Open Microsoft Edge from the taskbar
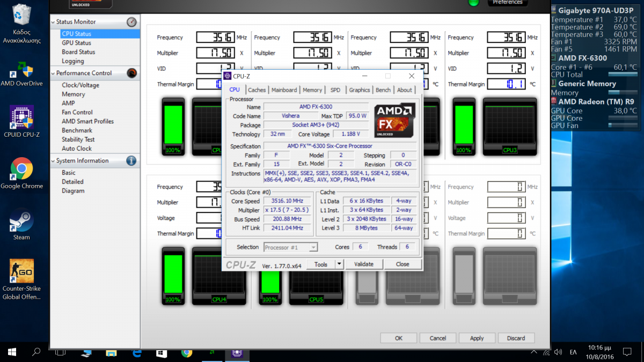This screenshot has width=644, height=362. click(x=136, y=352)
